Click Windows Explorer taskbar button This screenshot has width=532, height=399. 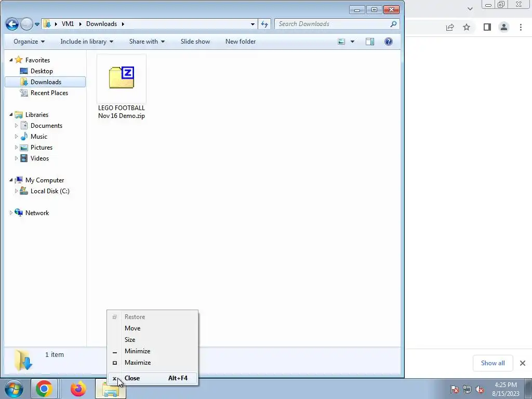111,389
